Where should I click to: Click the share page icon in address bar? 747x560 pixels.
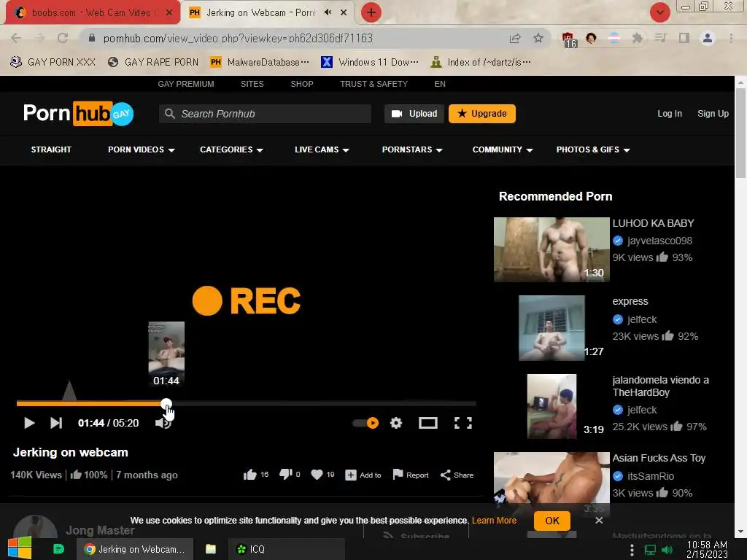click(x=515, y=38)
